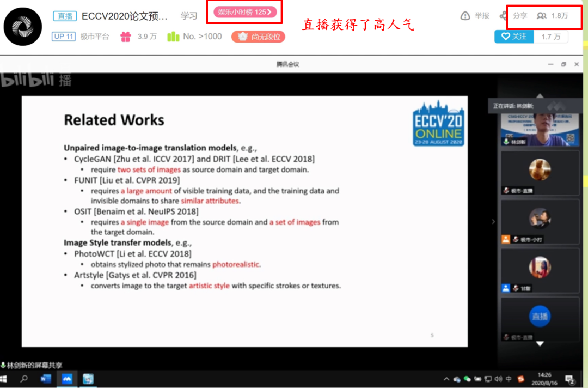Click the 极市平台 channel name
This screenshot has height=388, width=588.
(95, 37)
